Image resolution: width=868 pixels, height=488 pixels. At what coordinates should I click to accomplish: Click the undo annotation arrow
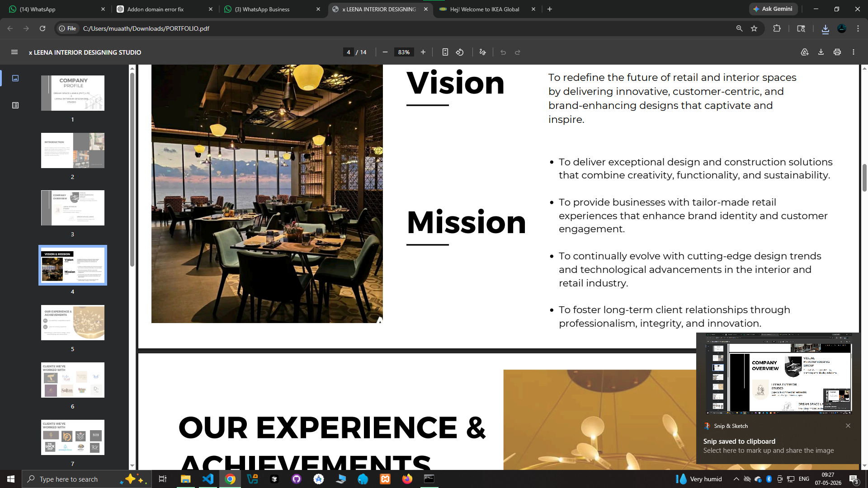click(503, 52)
